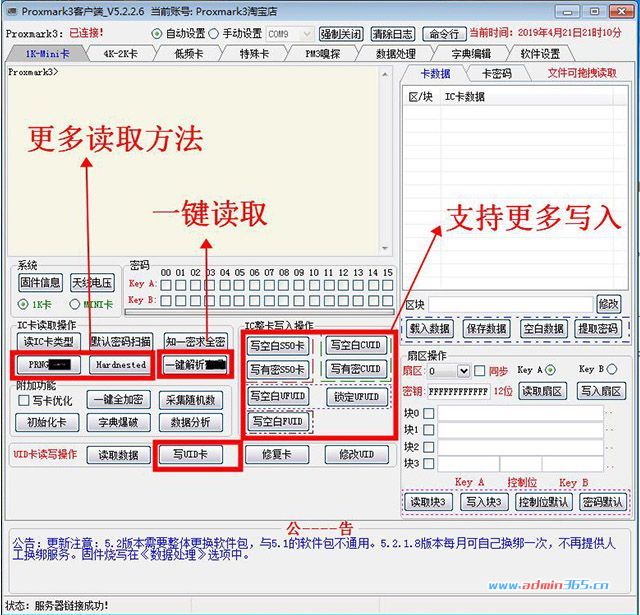Click the 写空白CUID button
Viewport: 640px width, 615px height.
(x=356, y=345)
